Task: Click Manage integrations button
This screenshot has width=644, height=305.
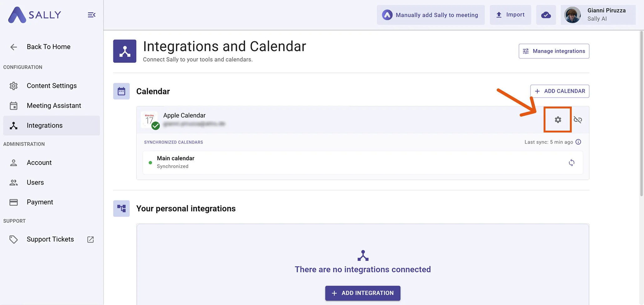Action: point(554,51)
